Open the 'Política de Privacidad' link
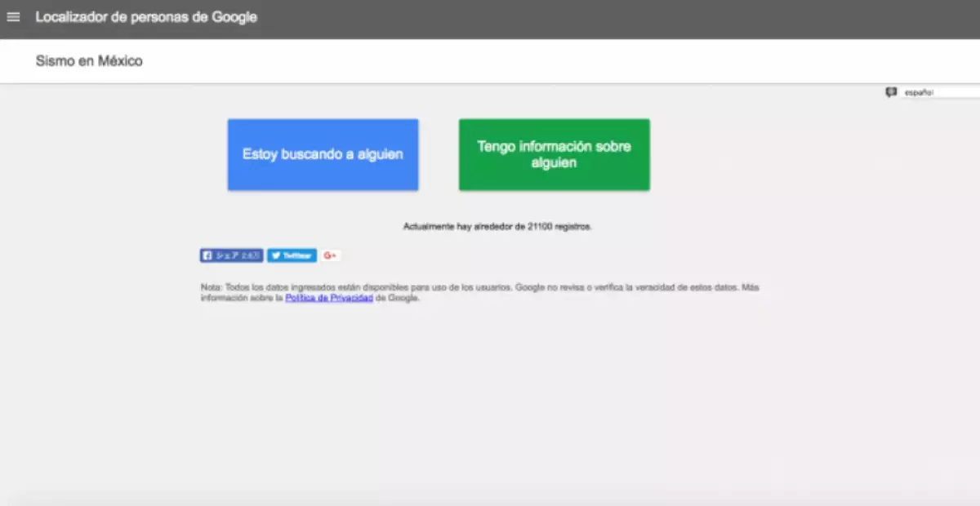 327,298
